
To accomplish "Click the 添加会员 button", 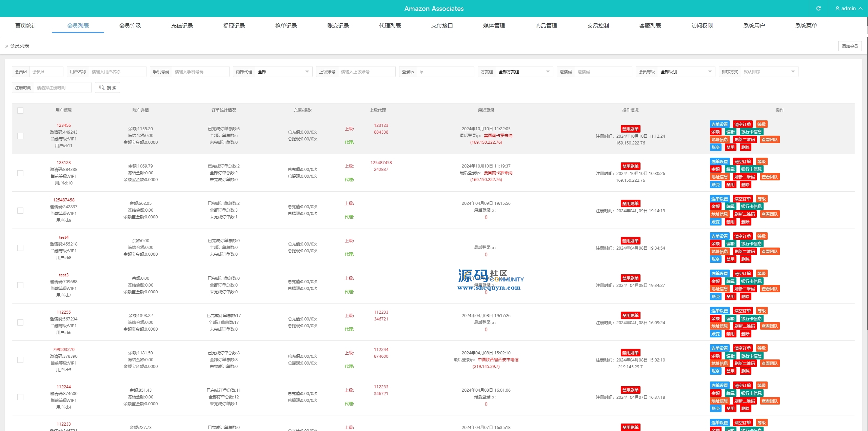I will pos(850,46).
